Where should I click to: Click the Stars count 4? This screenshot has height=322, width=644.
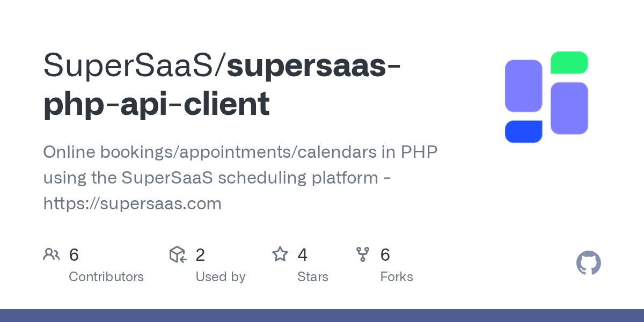coord(302,255)
